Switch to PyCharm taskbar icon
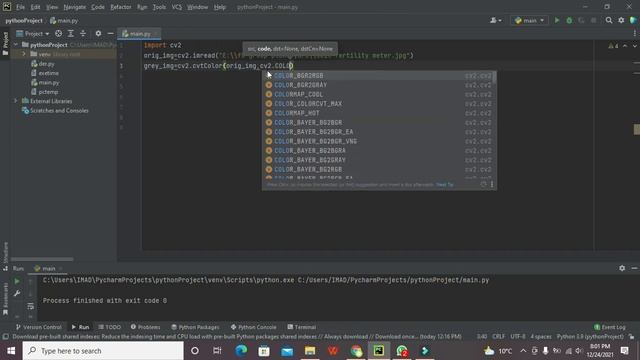 [378, 351]
